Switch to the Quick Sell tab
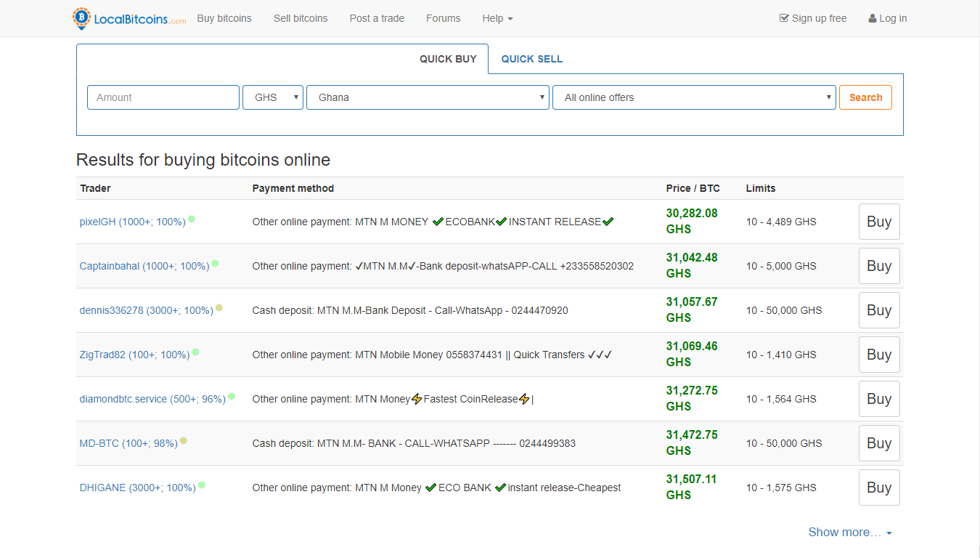This screenshot has height=558, width=980. 532,59
